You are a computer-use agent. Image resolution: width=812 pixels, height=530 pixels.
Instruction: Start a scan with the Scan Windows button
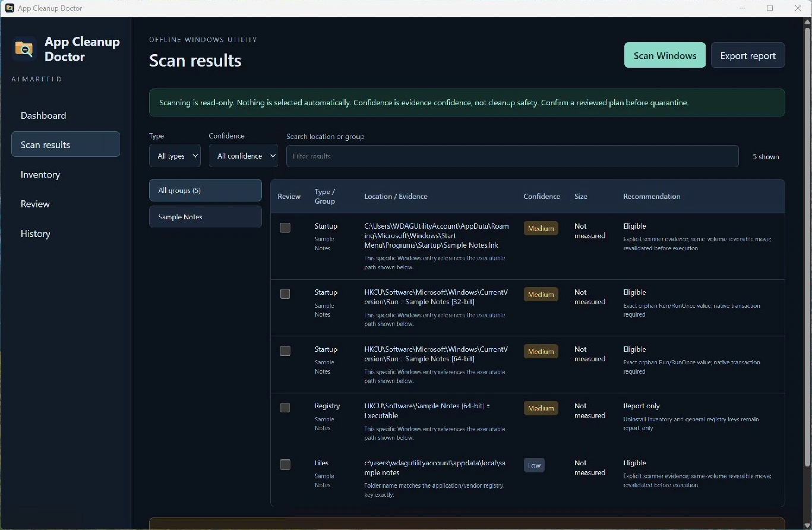click(x=665, y=55)
